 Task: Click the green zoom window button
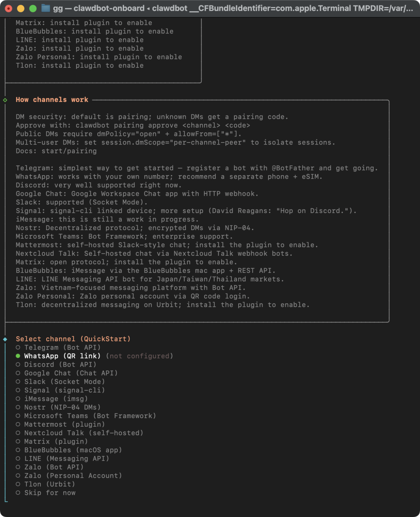pyautogui.click(x=33, y=8)
